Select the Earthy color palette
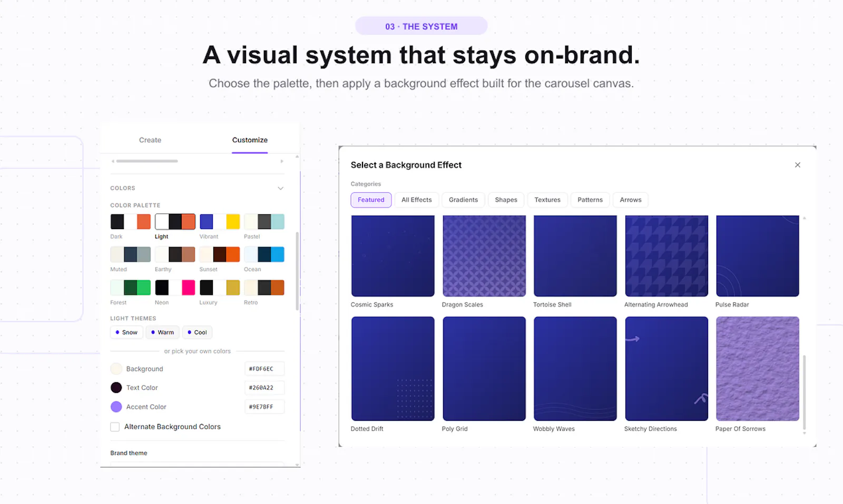Image resolution: width=843 pixels, height=504 pixels. pyautogui.click(x=175, y=254)
